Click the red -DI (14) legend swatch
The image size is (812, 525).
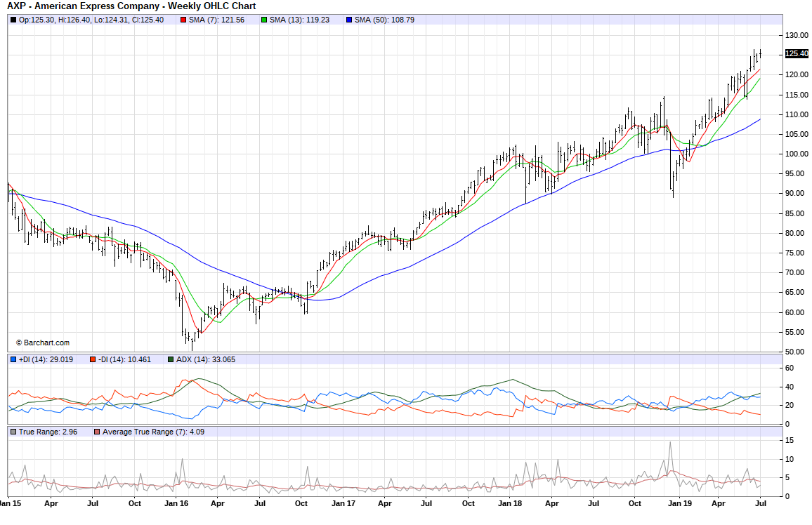pos(92,359)
